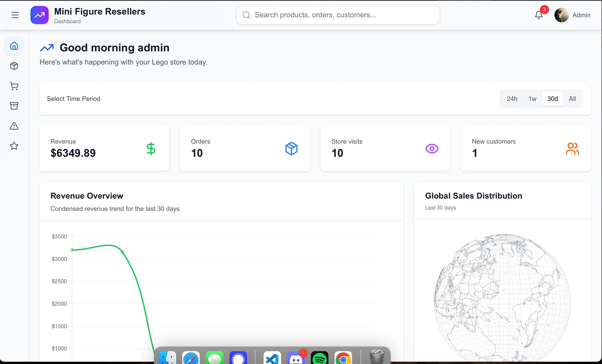Open the warning triangle icon in sidebar
Image resolution: width=602 pixels, height=364 pixels.
pyautogui.click(x=14, y=126)
